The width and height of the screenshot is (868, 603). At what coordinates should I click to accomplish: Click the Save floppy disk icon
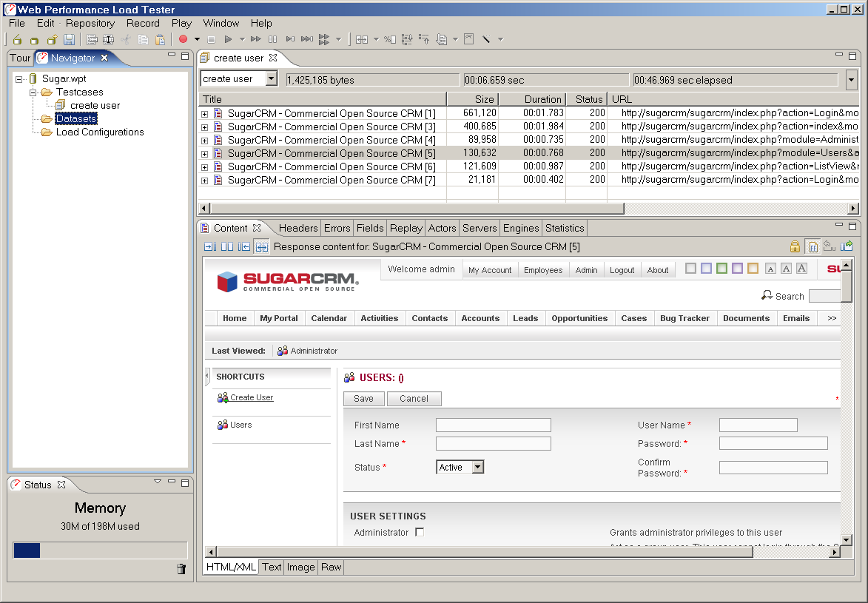70,39
